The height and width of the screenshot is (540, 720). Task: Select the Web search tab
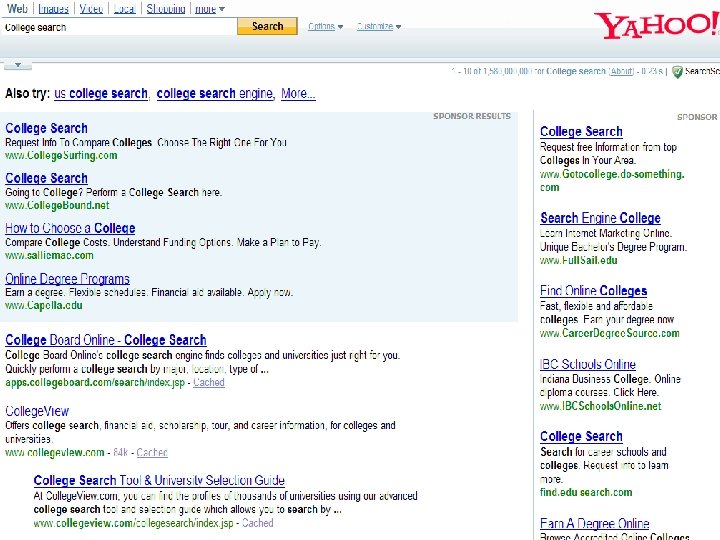pos(17,9)
